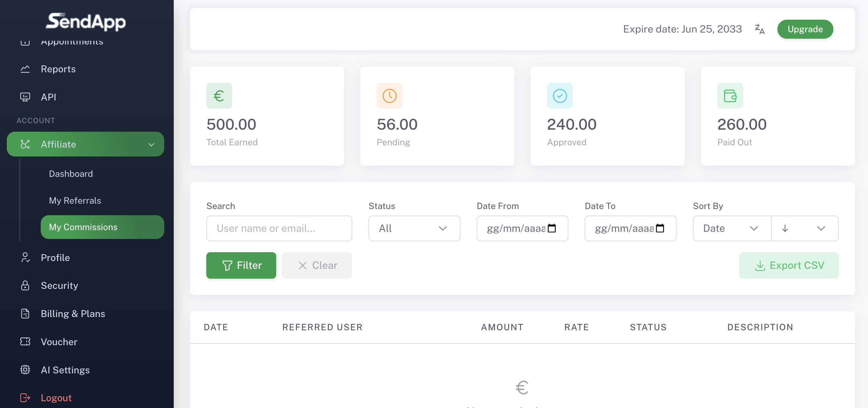The width and height of the screenshot is (868, 408).
Task: Click the Export CSV button
Action: [x=789, y=265]
